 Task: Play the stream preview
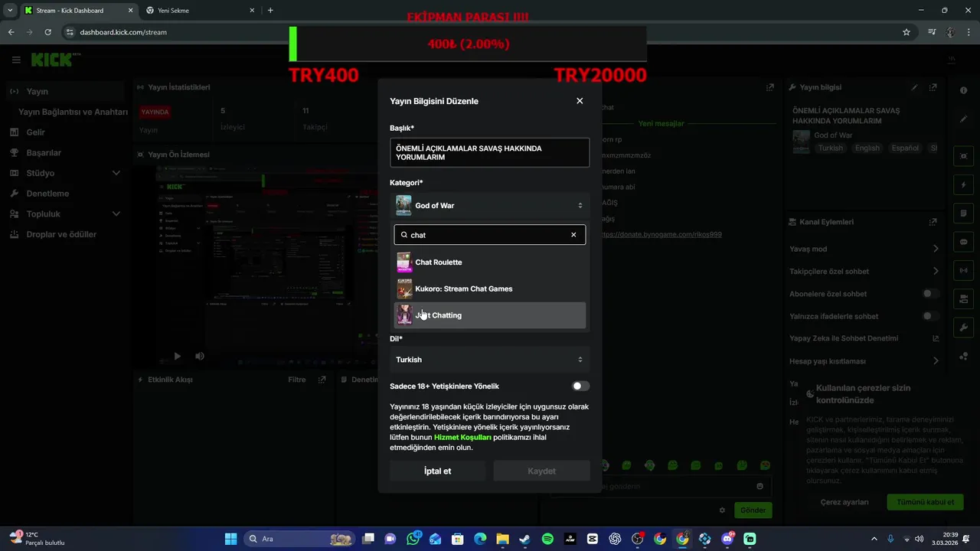177,356
